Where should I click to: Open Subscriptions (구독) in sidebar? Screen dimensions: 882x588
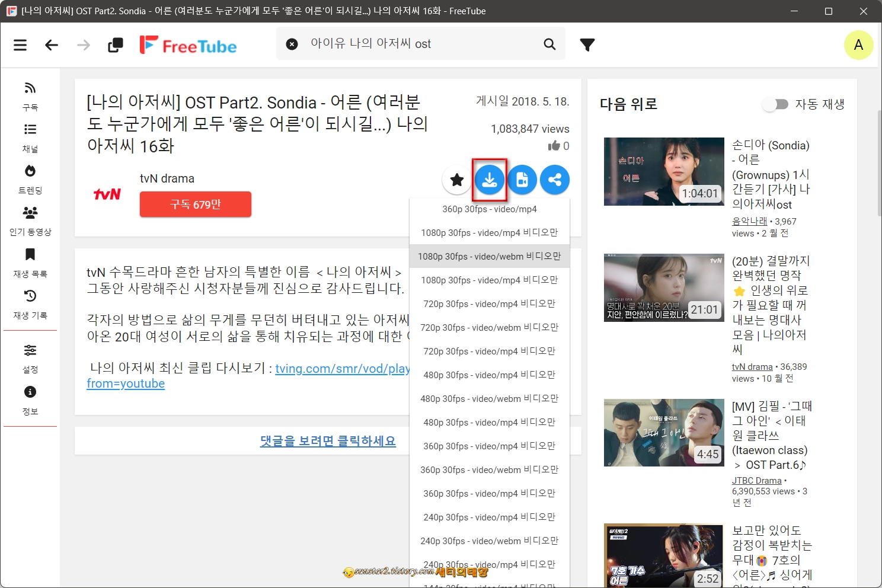click(x=30, y=97)
